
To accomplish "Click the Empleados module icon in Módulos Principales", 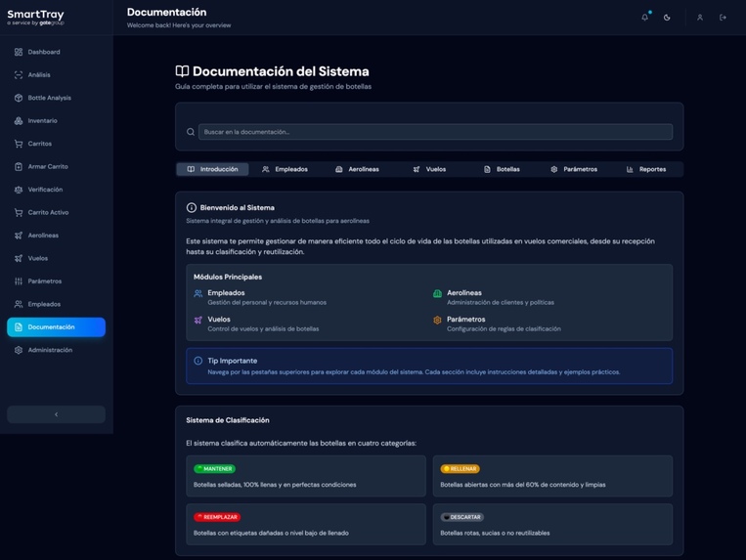I will point(198,293).
